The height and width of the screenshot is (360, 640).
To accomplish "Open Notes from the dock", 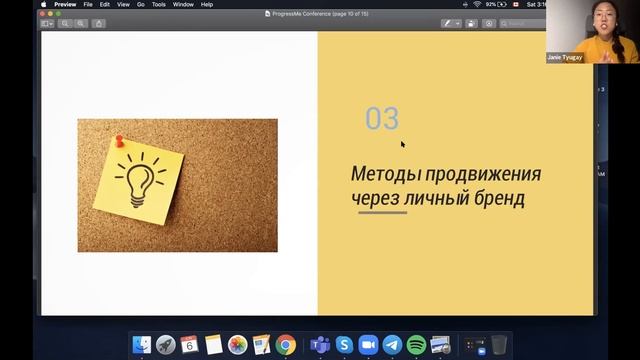I will 213,345.
